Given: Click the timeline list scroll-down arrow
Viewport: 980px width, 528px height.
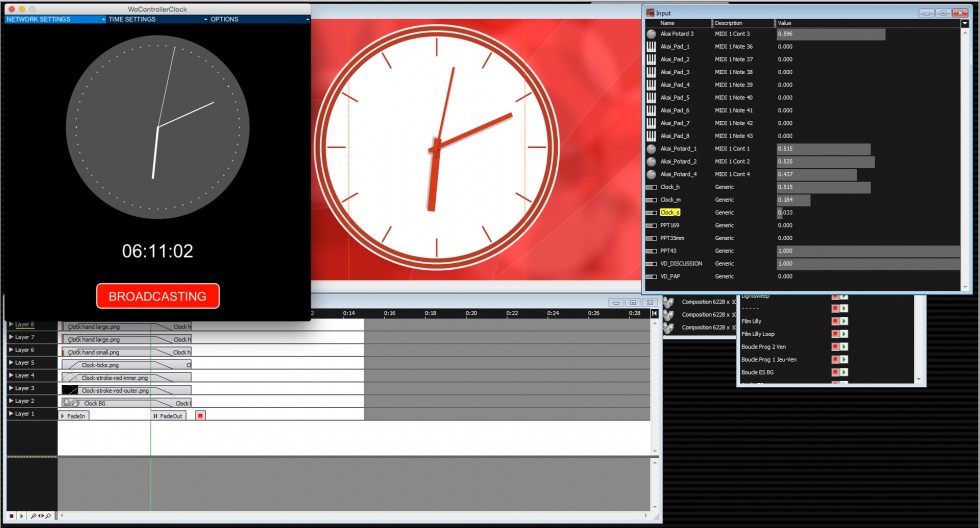Looking at the screenshot, I should click(x=919, y=379).
